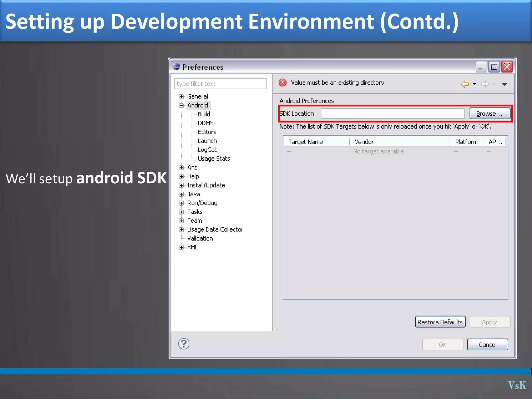Screen dimensions: 532x399
Task: Click the Back navigation arrow icon
Action: tap(465, 84)
